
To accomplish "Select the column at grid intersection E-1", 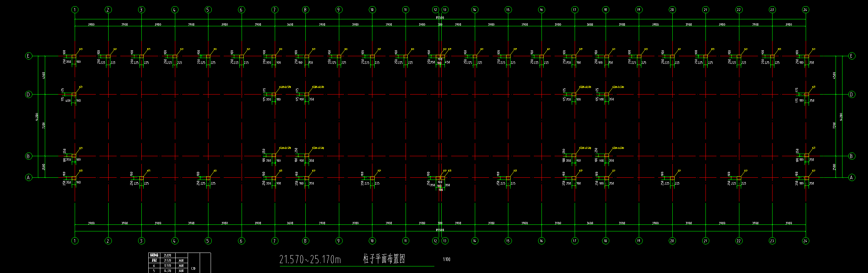I will tap(74, 57).
